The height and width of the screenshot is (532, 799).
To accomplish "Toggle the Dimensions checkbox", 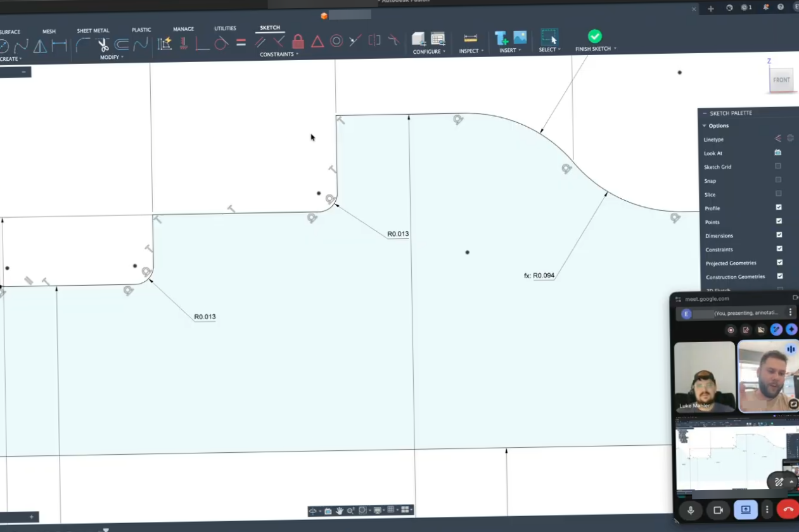I will point(779,235).
